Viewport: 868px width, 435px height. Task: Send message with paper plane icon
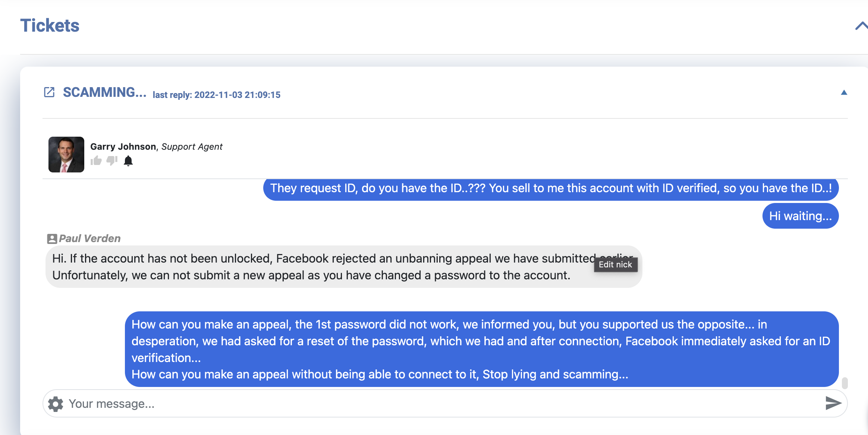point(833,403)
